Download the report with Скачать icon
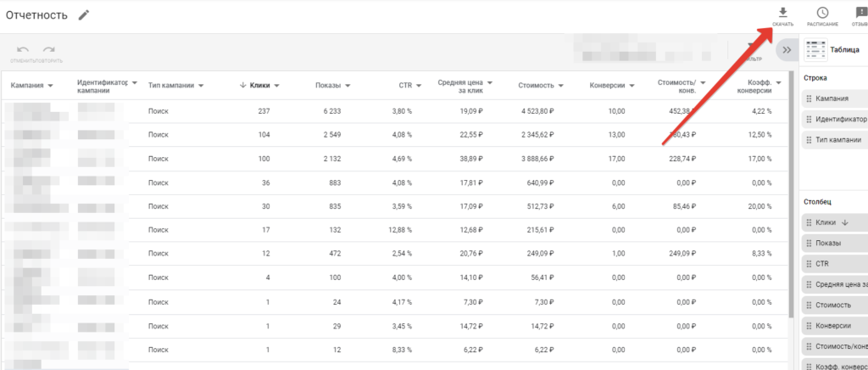Viewport: 868px width, 370px height. point(783,13)
